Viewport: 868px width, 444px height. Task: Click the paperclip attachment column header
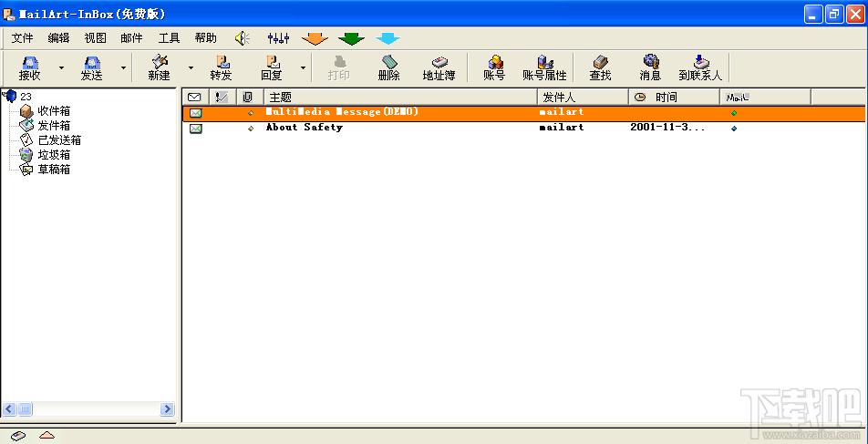(x=248, y=98)
